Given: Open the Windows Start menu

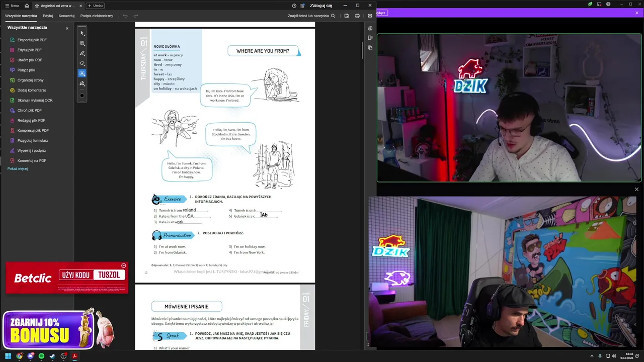Looking at the screenshot, I should coord(8,356).
